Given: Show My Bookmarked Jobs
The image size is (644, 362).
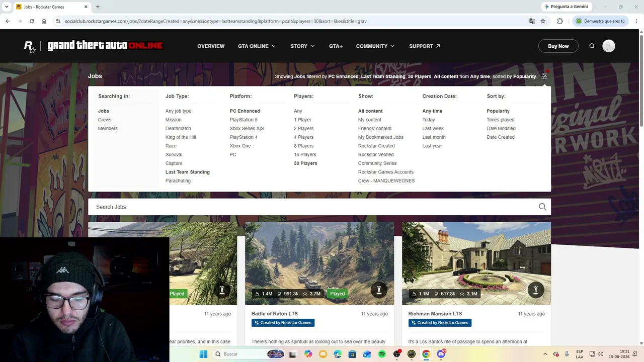Looking at the screenshot, I should [381, 137].
